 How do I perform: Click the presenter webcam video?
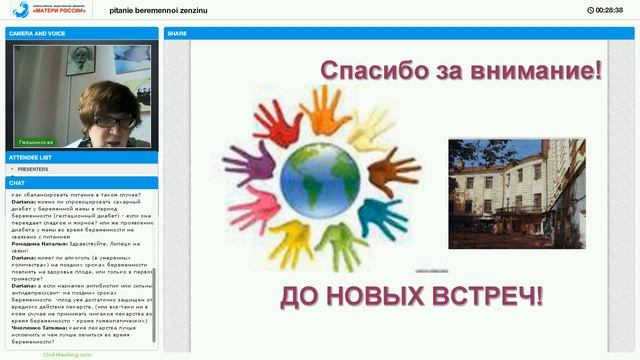(82, 96)
